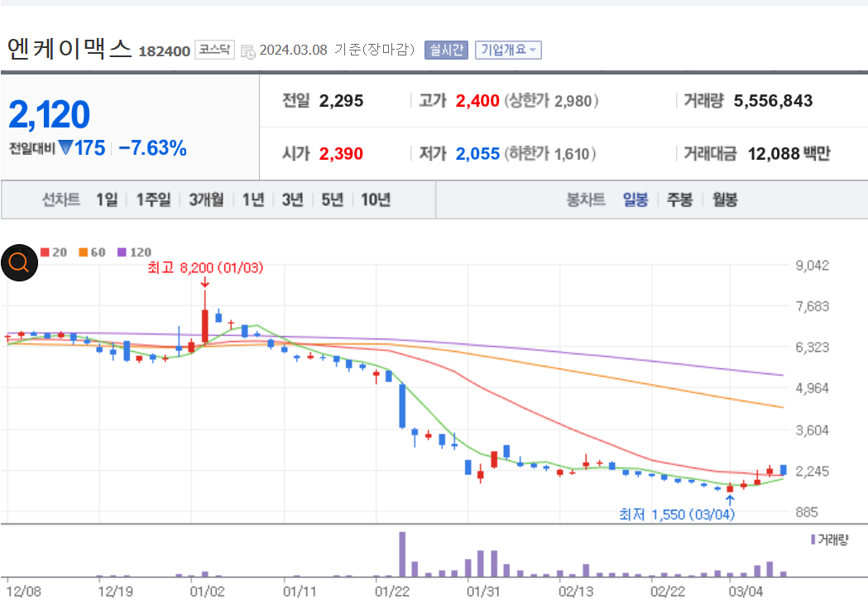Viewport: 868px width, 615px height.
Task: Click the 상한가 2,980 text
Action: (x=551, y=101)
